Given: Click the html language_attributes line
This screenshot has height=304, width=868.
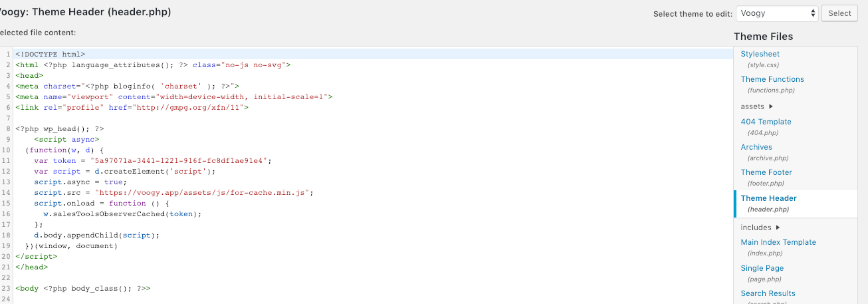Looking at the screenshot, I should 153,65.
